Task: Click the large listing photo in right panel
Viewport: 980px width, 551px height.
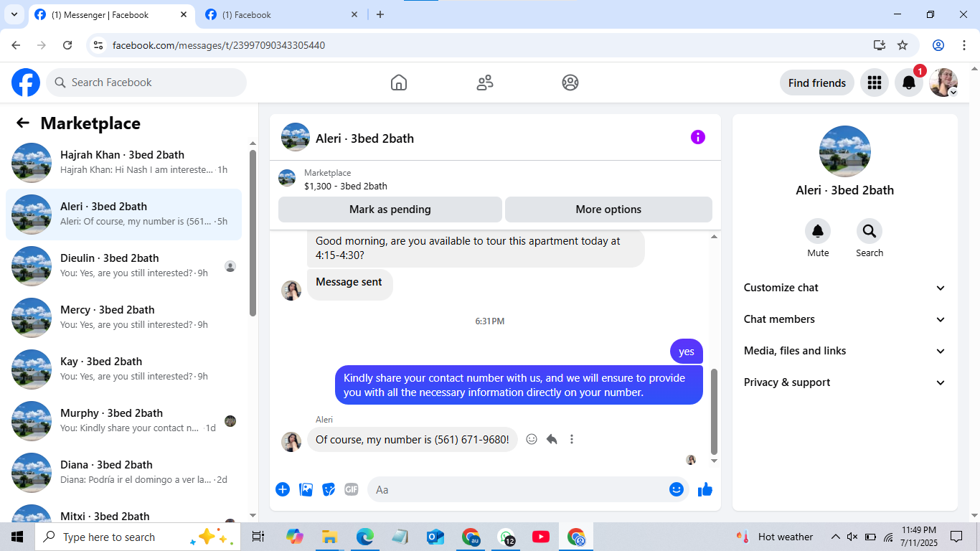Action: (x=845, y=151)
